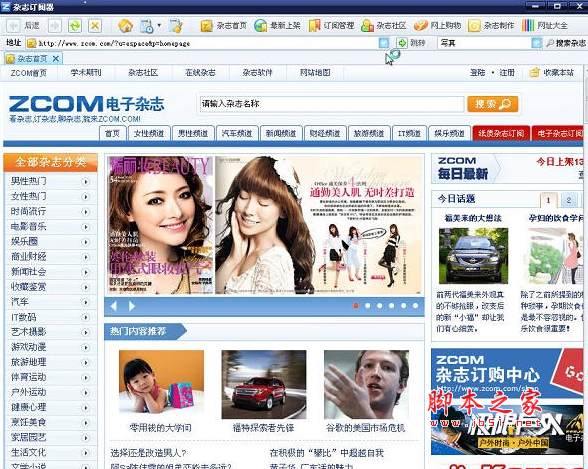The width and height of the screenshot is (588, 469).
Task: Expand the 时尚流行 category arrow
Action: (x=86, y=212)
